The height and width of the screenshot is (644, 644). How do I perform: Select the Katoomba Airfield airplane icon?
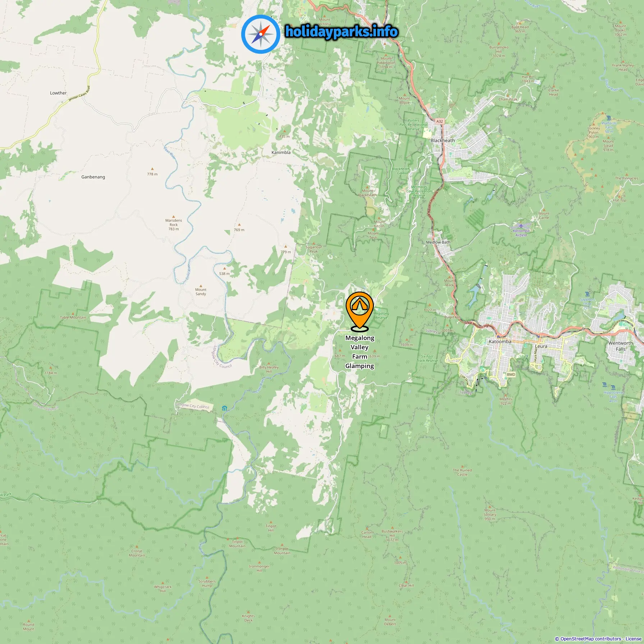pyautogui.click(x=521, y=226)
